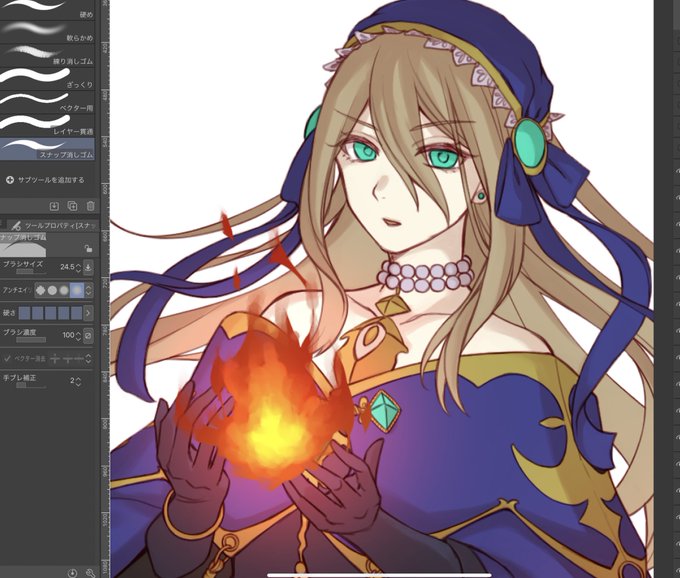Select anti-aliasing weak option
680x578 pixels.
(52, 290)
